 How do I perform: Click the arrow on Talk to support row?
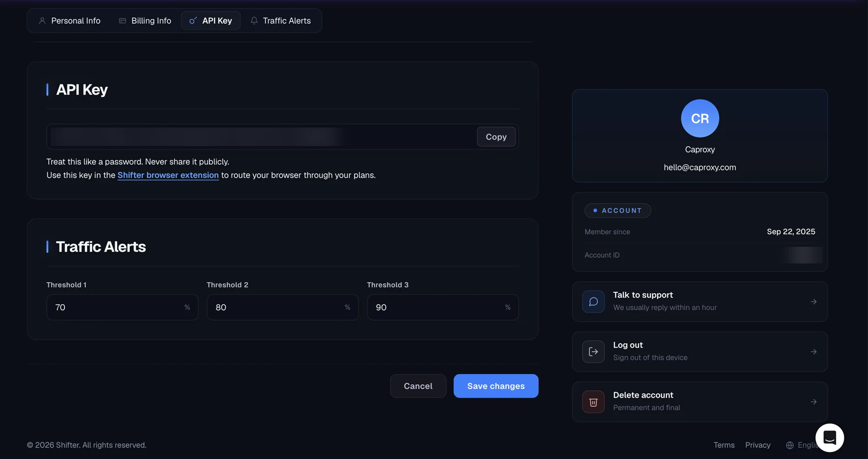814,302
